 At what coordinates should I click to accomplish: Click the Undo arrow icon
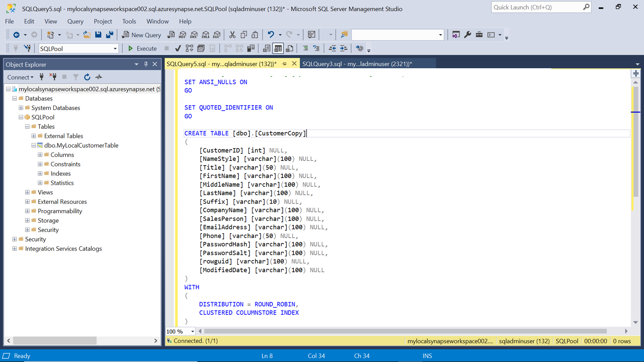point(271,35)
